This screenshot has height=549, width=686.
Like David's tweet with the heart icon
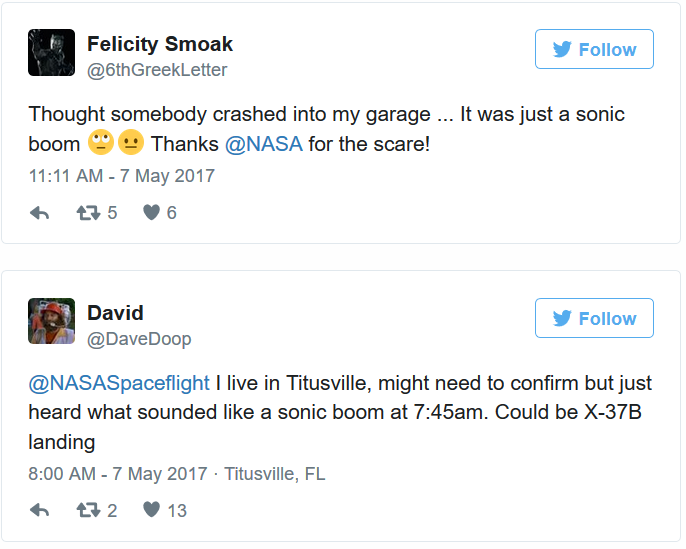[x=151, y=510]
